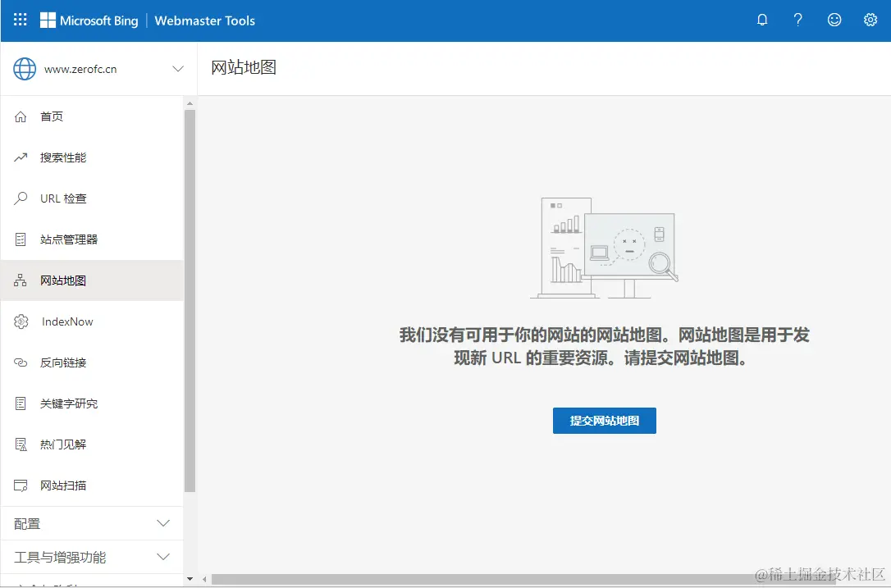Open the 首页 menu item
Viewport: 891px width, 588px height.
tap(92, 116)
